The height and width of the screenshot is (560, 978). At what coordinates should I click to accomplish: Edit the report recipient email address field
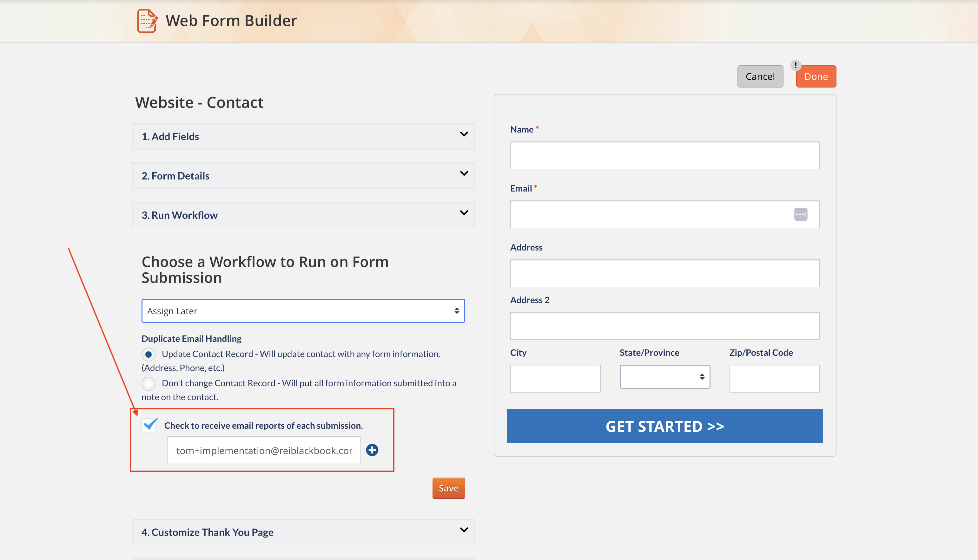pos(263,450)
